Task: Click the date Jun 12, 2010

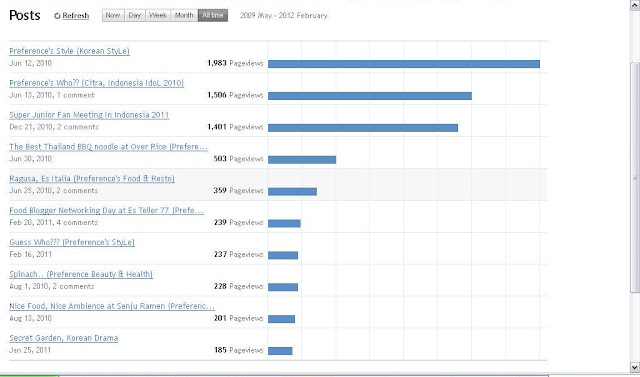Action: [x=31, y=63]
